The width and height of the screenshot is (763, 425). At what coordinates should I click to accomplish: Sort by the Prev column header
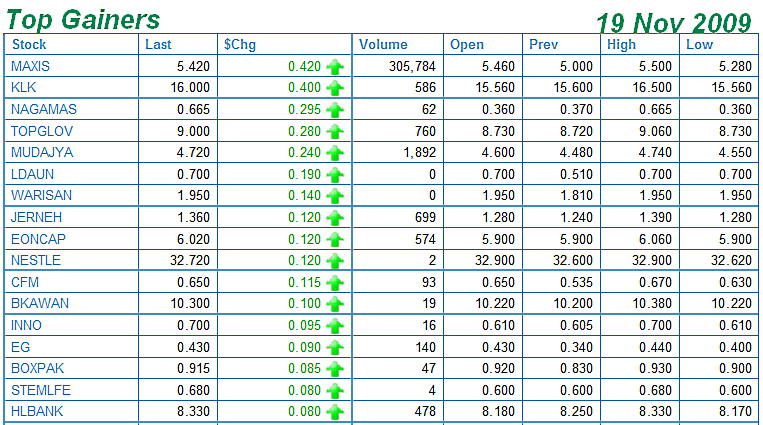(x=543, y=44)
